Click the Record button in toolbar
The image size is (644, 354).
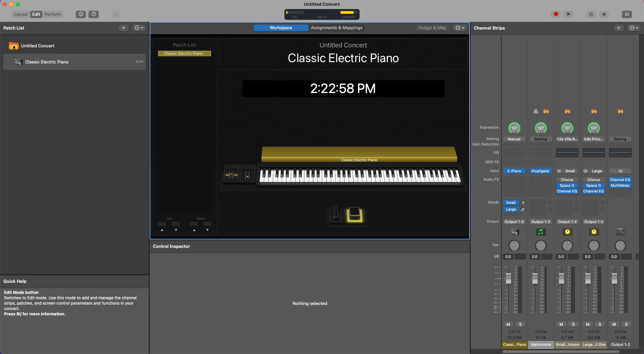point(556,14)
